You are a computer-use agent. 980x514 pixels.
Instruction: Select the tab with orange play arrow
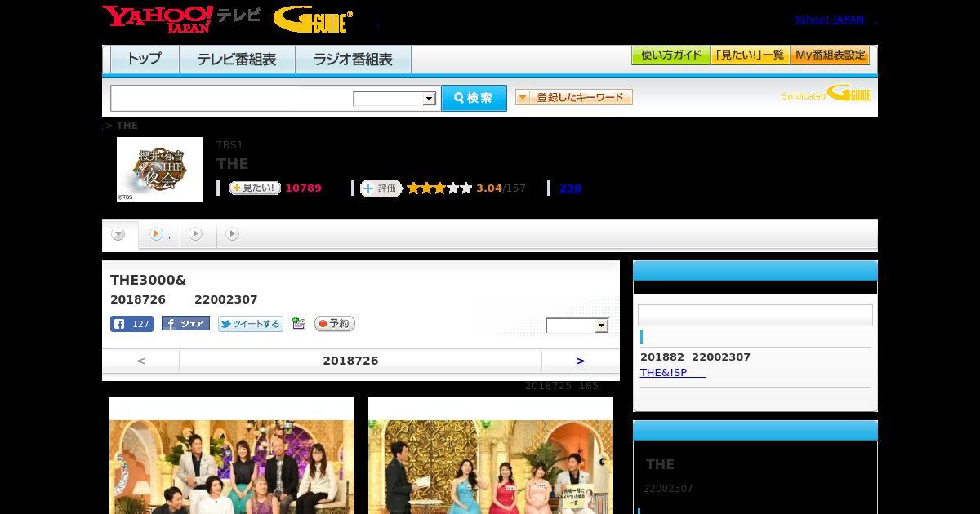pyautogui.click(x=159, y=234)
